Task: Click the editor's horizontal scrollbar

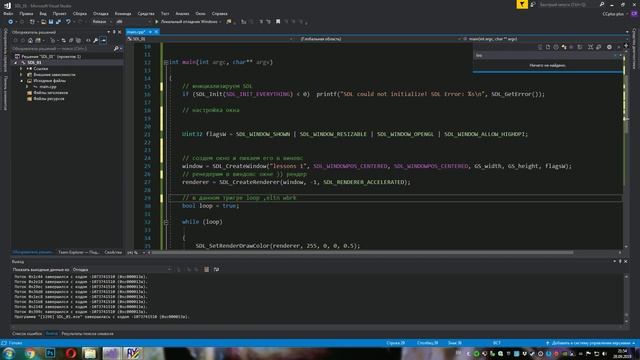Action: pyautogui.click(x=362, y=252)
